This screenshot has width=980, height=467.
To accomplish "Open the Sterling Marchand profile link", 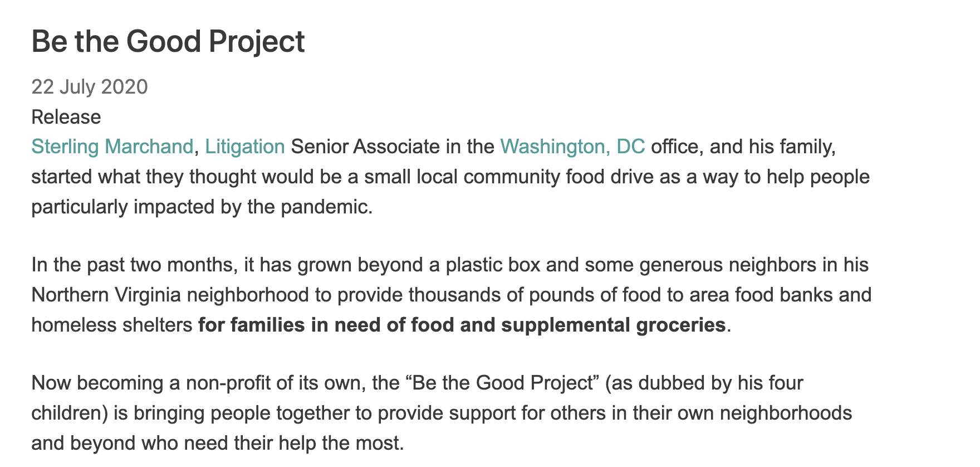I will (112, 147).
